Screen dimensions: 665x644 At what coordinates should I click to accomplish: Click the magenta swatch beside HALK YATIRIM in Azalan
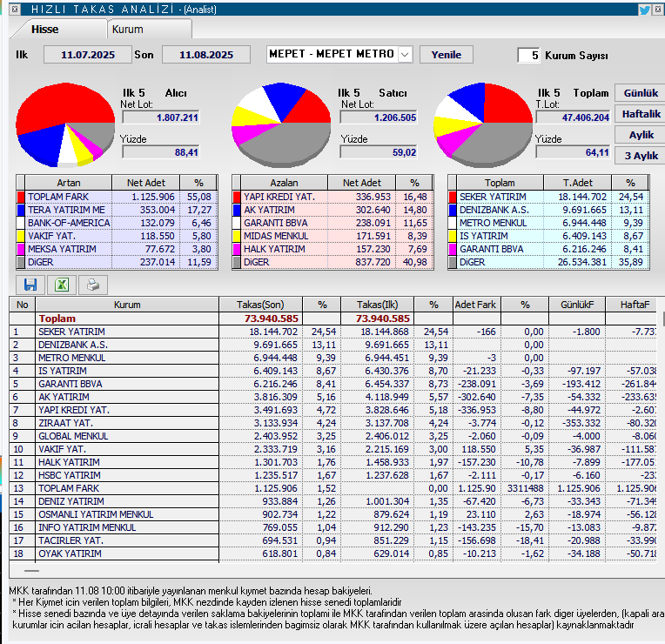click(x=237, y=249)
